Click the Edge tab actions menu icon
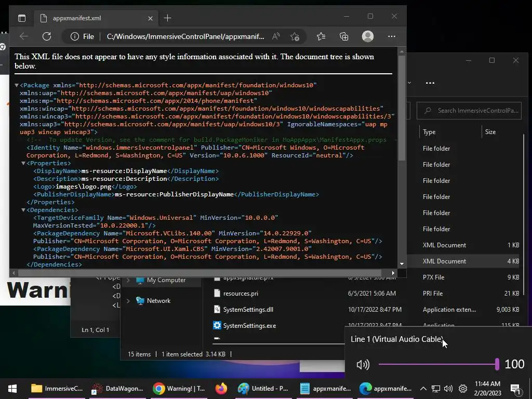532x399 pixels. [22, 18]
